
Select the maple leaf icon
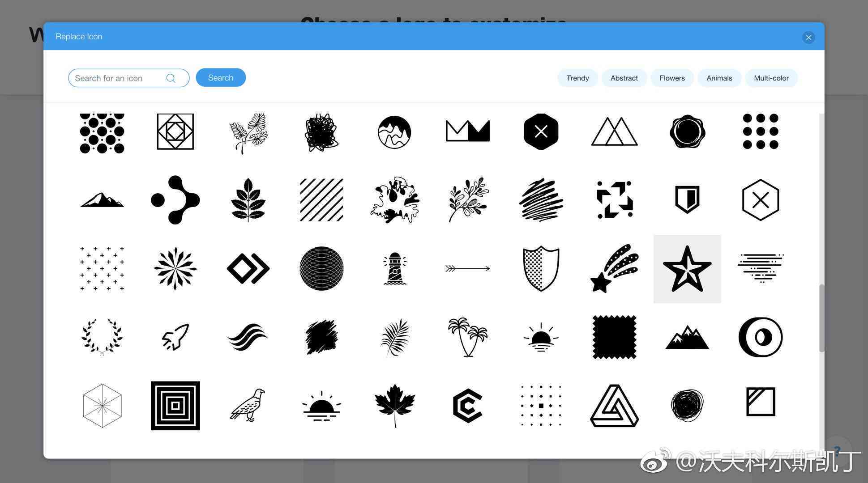[394, 407]
